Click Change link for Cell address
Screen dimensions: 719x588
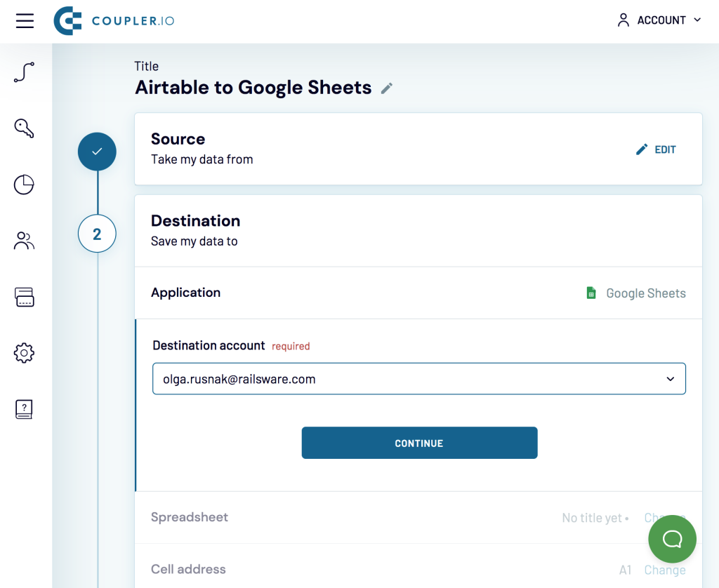point(665,570)
